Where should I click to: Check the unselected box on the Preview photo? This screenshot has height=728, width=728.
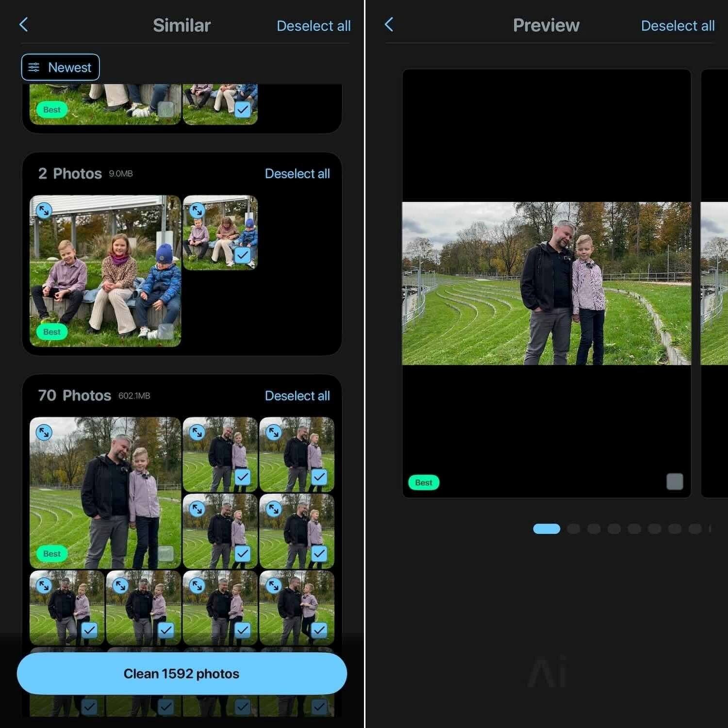tap(675, 481)
